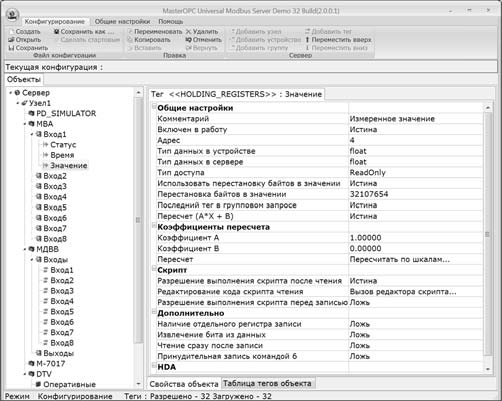Collapse the Сервер tree node

tap(11, 93)
